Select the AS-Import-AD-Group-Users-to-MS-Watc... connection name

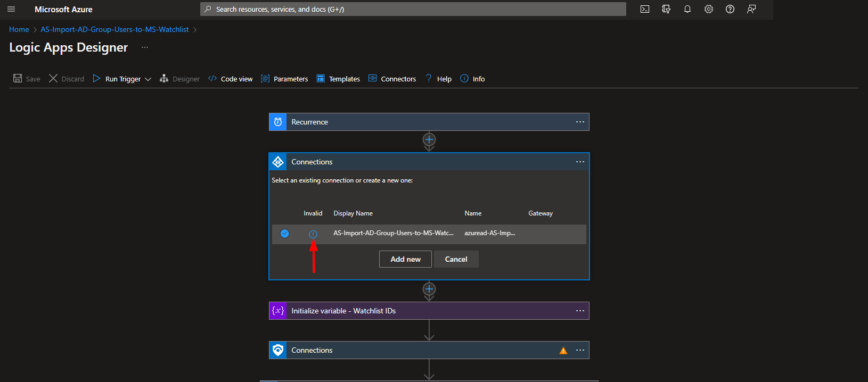(394, 233)
